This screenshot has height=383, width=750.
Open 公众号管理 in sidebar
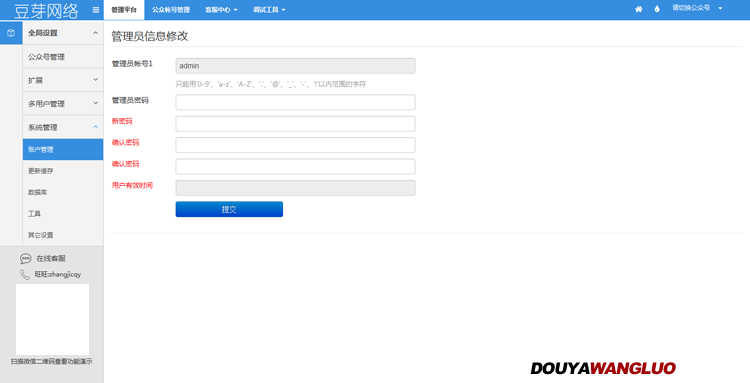pos(63,57)
